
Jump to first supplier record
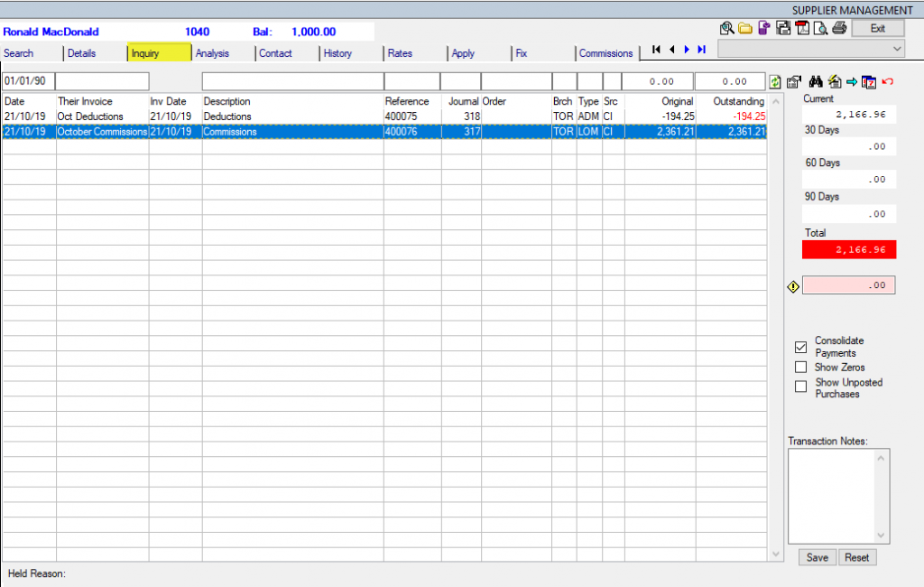(x=657, y=50)
